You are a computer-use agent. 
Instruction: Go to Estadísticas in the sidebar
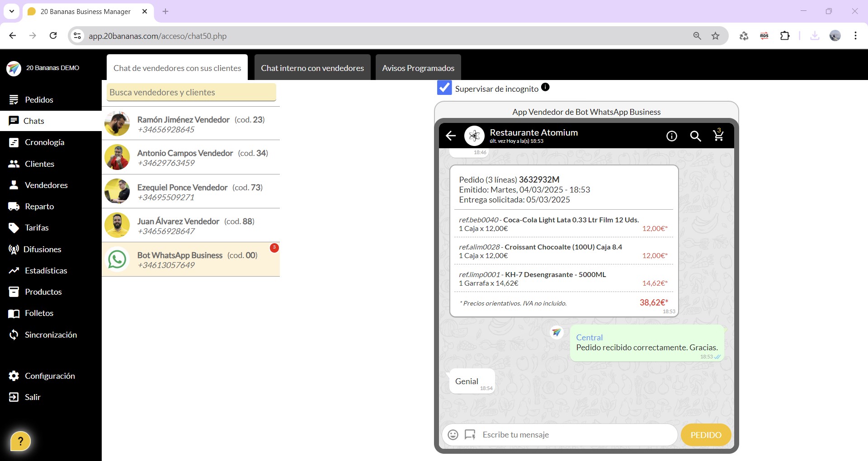[x=46, y=271]
